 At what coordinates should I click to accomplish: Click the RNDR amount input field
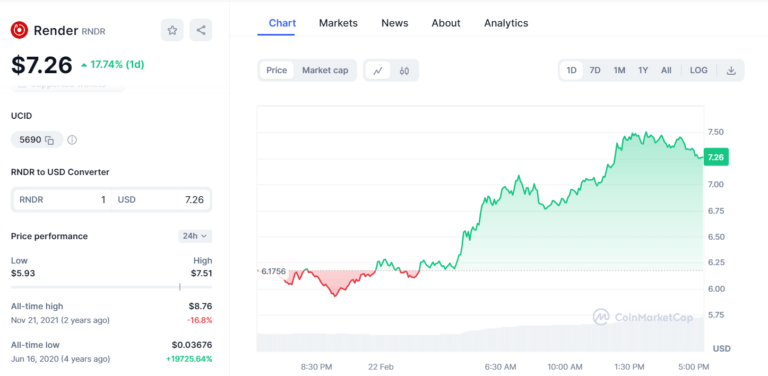[62, 200]
